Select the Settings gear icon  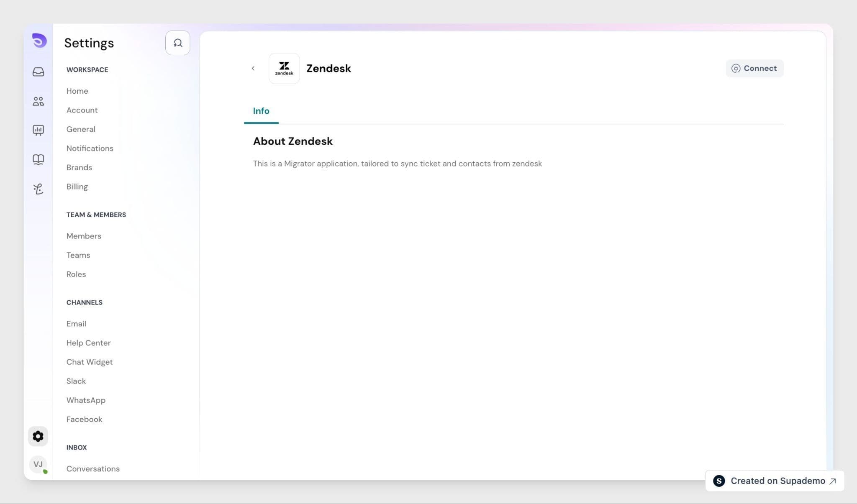coord(38,436)
